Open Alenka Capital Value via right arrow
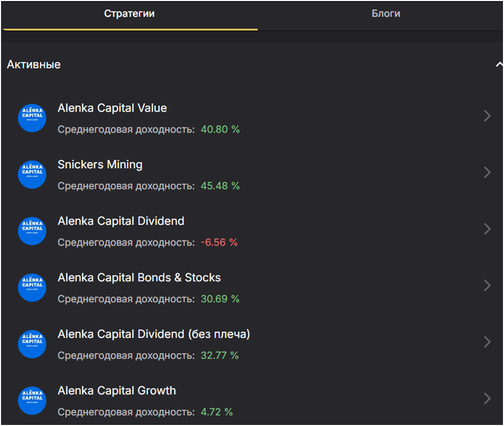Screen dimensions: 504x426 point(487,116)
